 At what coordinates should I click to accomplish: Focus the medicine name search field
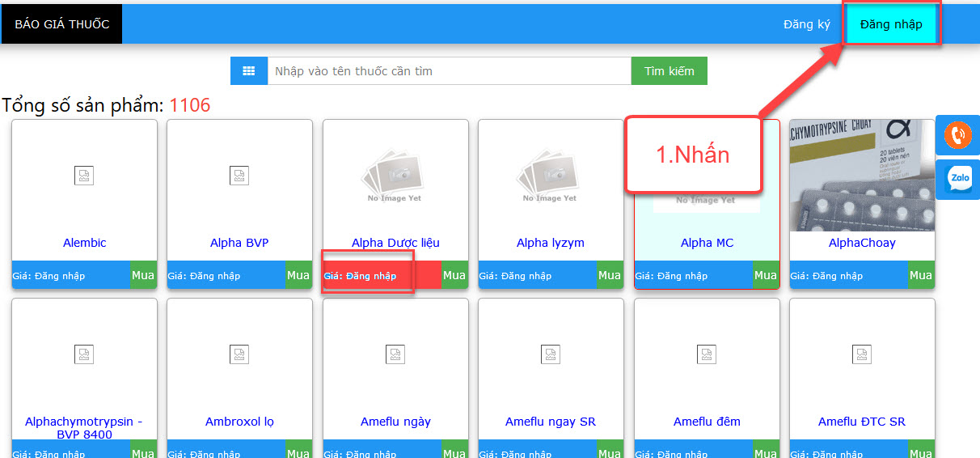coord(449,71)
